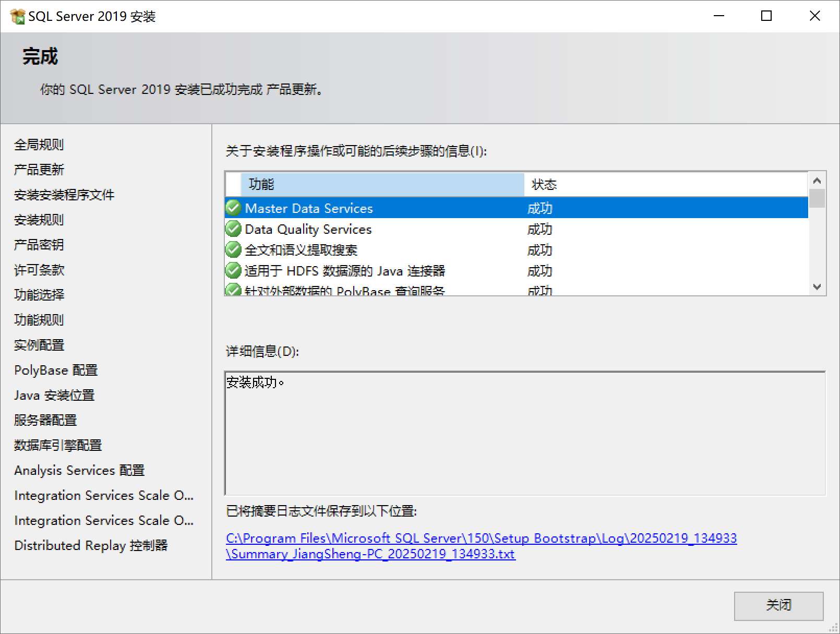This screenshot has height=634, width=840.
Task: Click inside the 详细信息 text box
Action: tap(524, 433)
